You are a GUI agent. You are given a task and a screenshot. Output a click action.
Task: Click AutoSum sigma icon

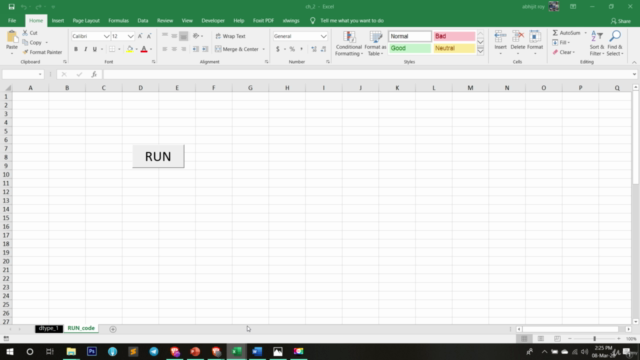[x=555, y=33]
